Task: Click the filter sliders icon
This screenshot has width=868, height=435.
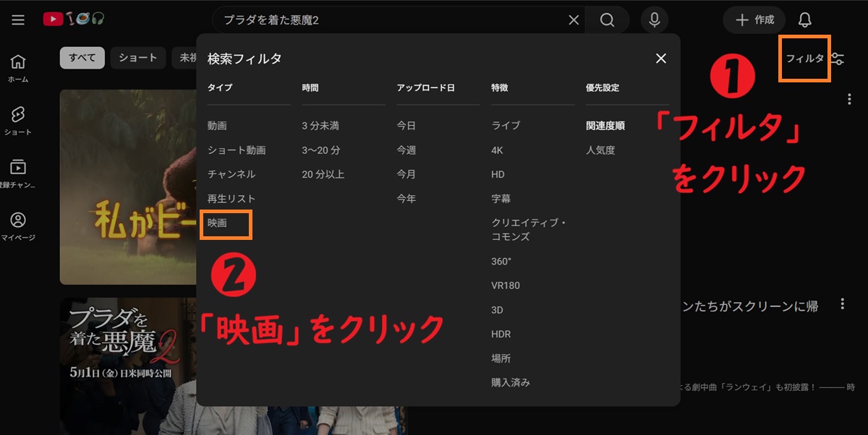Action: click(838, 59)
